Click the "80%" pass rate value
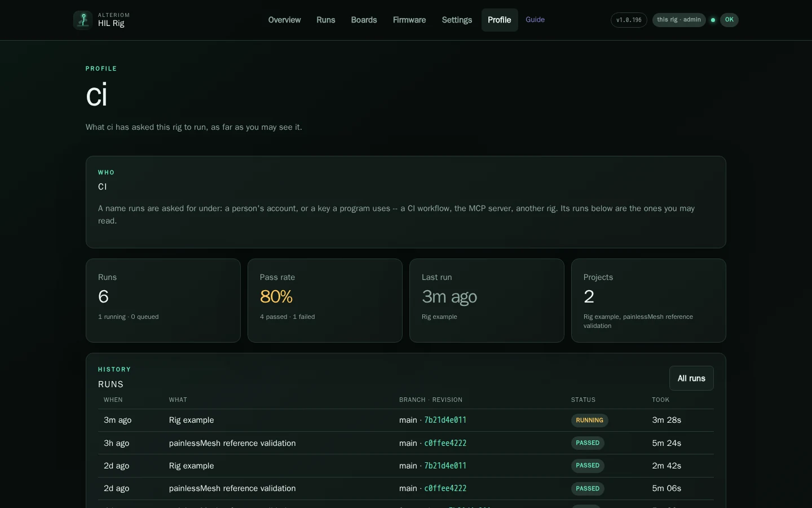The image size is (812, 508). (276, 296)
